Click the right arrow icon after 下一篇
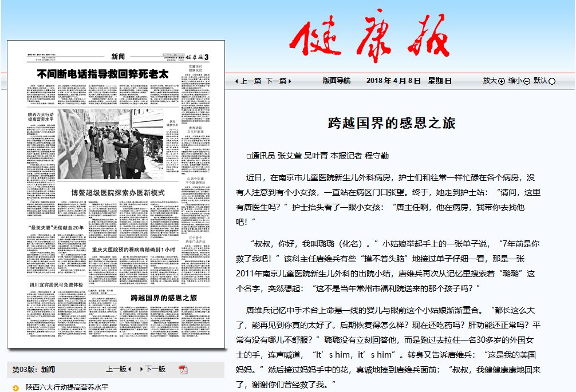Screen dimensions: 576x392 click(289, 81)
